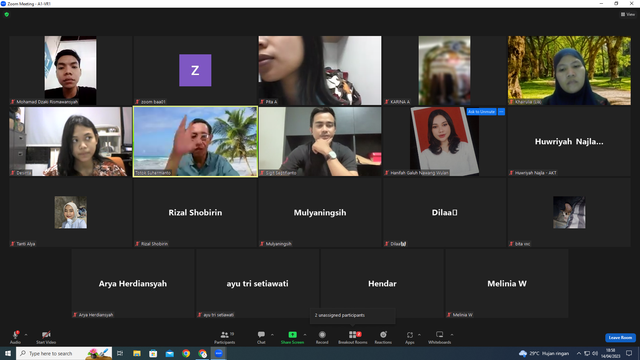Open audio options arrow next to Audio
This screenshot has width=640, height=360.
coord(26,335)
